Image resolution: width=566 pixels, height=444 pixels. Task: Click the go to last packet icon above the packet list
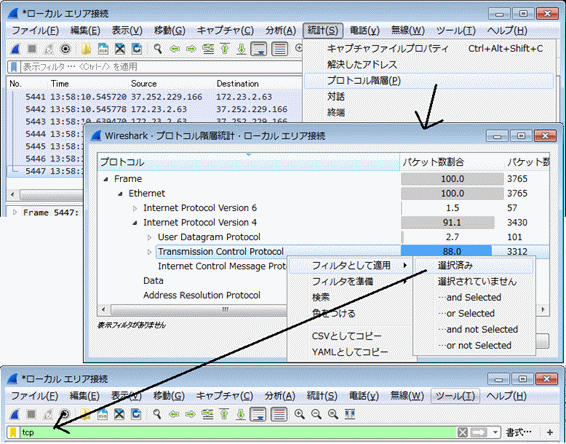point(241,49)
